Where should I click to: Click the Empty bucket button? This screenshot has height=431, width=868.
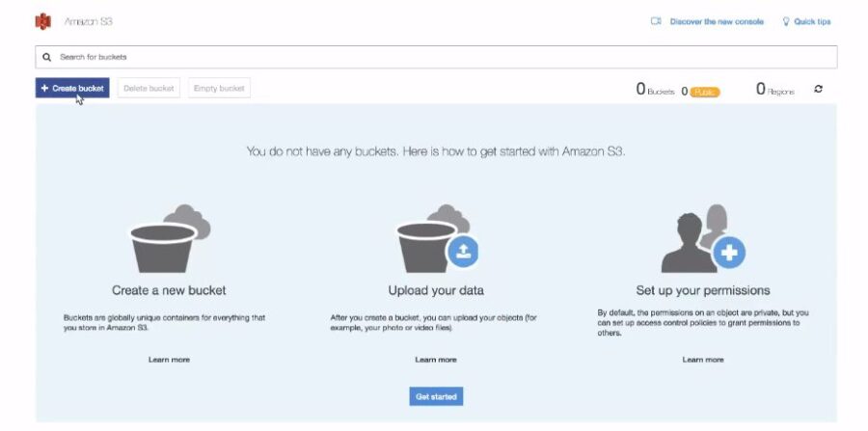click(219, 88)
